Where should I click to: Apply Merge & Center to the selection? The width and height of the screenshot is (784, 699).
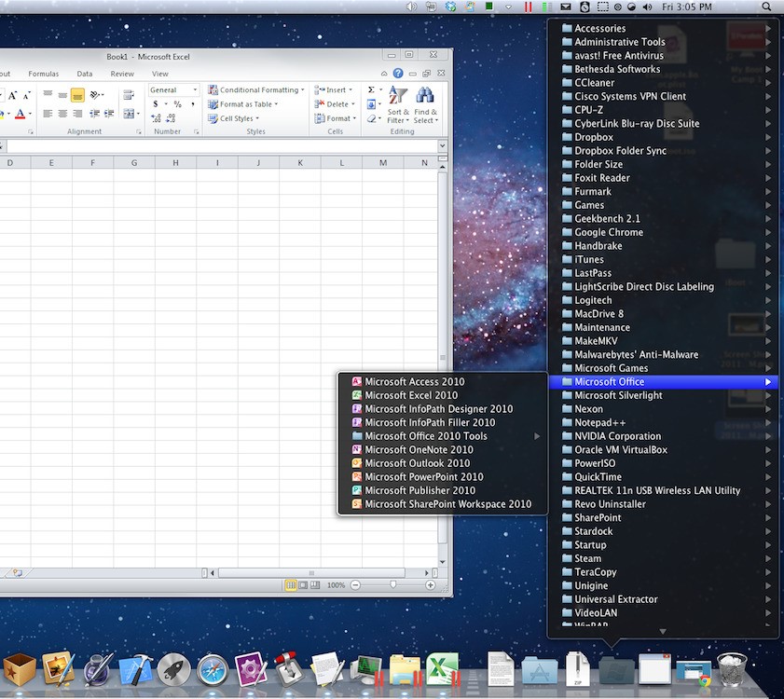130,113
